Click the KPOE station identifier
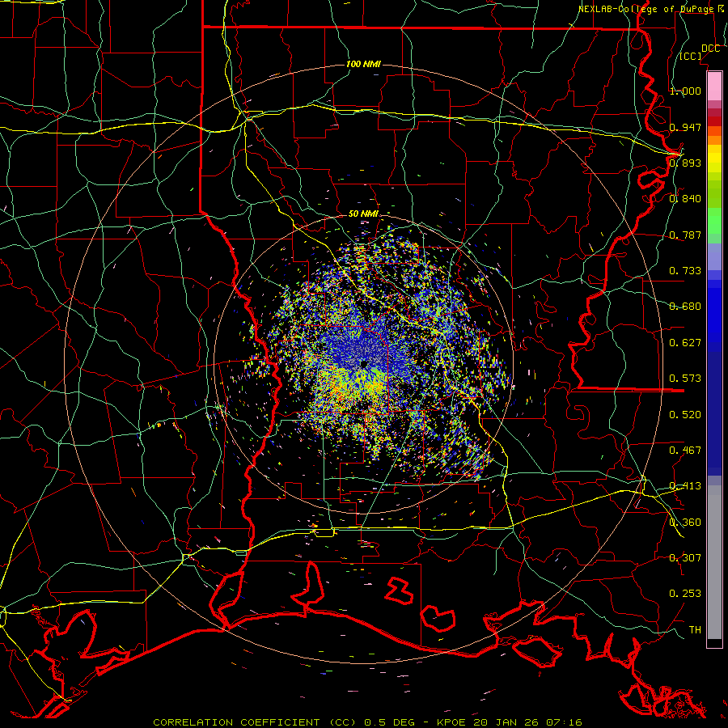This screenshot has width=728, height=728. click(452, 722)
